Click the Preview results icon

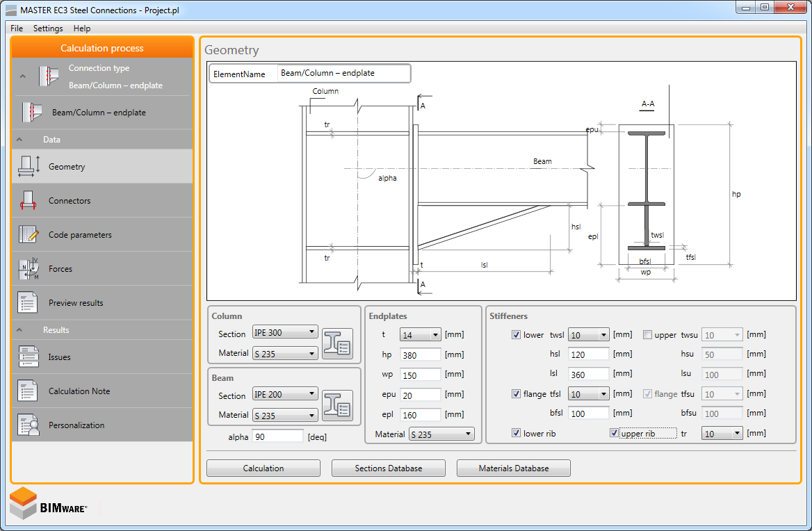(x=29, y=303)
